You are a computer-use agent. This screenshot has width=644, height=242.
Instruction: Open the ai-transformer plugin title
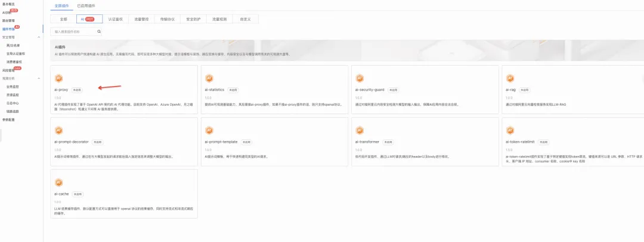(367, 142)
